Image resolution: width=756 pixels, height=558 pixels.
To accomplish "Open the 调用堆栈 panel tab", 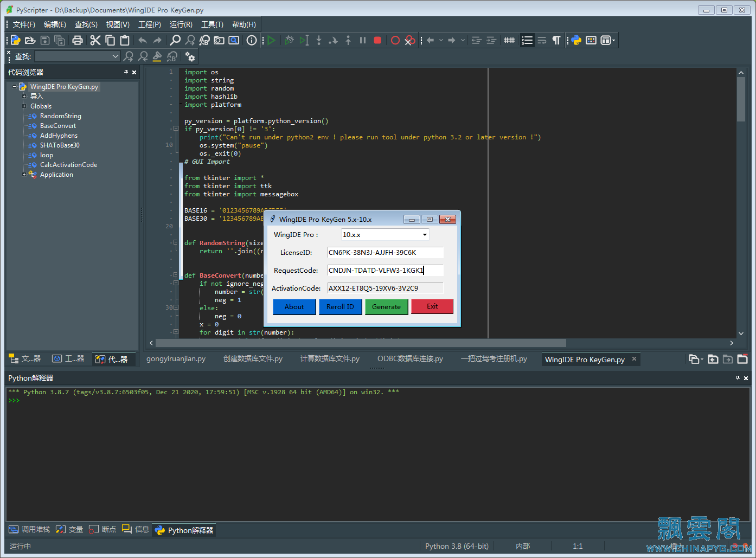I will 29,530.
